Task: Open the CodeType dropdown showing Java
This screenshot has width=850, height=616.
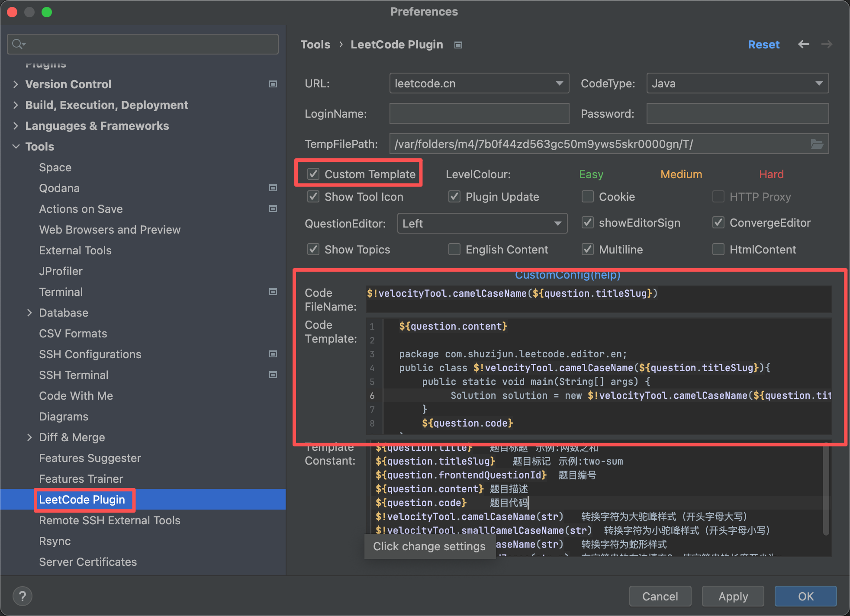Action: pos(737,83)
